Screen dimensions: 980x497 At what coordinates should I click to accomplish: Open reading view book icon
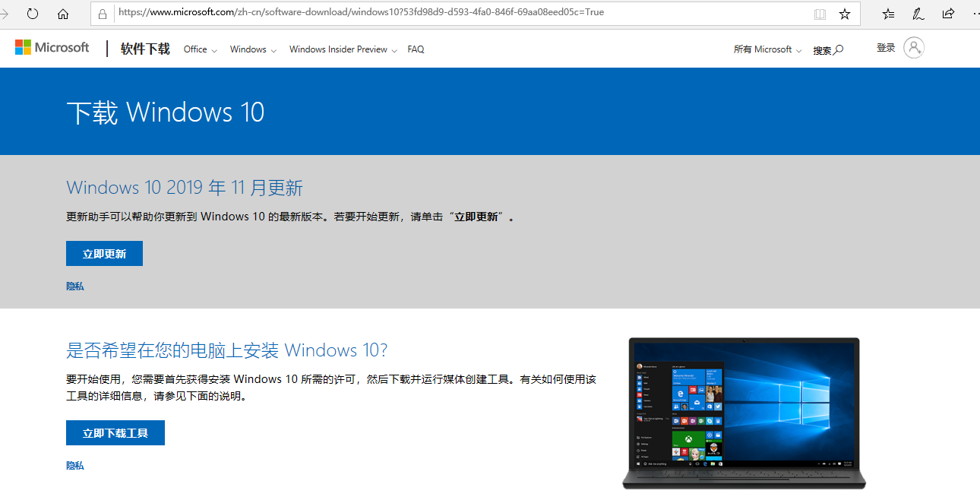[x=820, y=14]
